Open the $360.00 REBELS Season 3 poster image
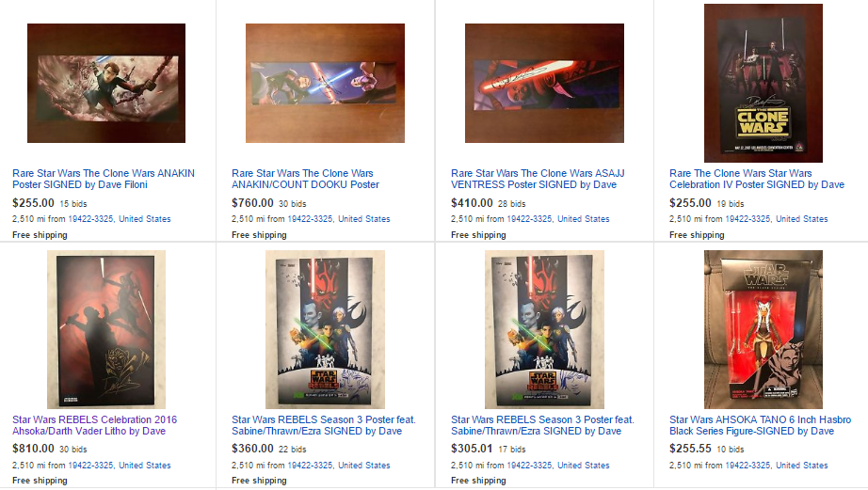The image size is (868, 490). pyautogui.click(x=325, y=329)
